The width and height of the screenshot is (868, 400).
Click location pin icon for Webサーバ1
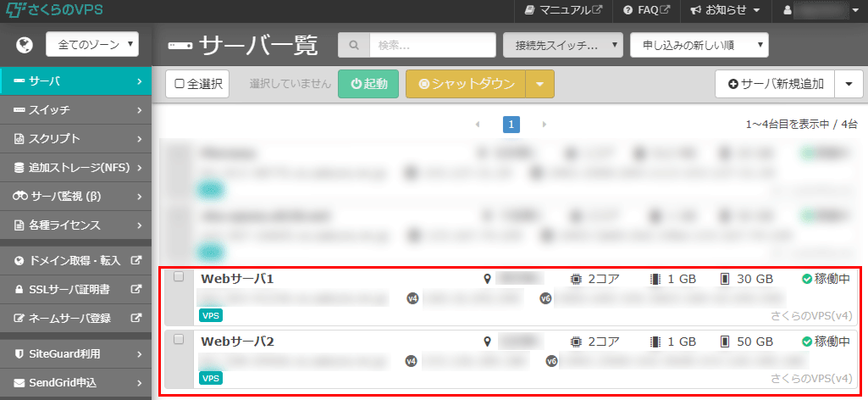click(487, 279)
